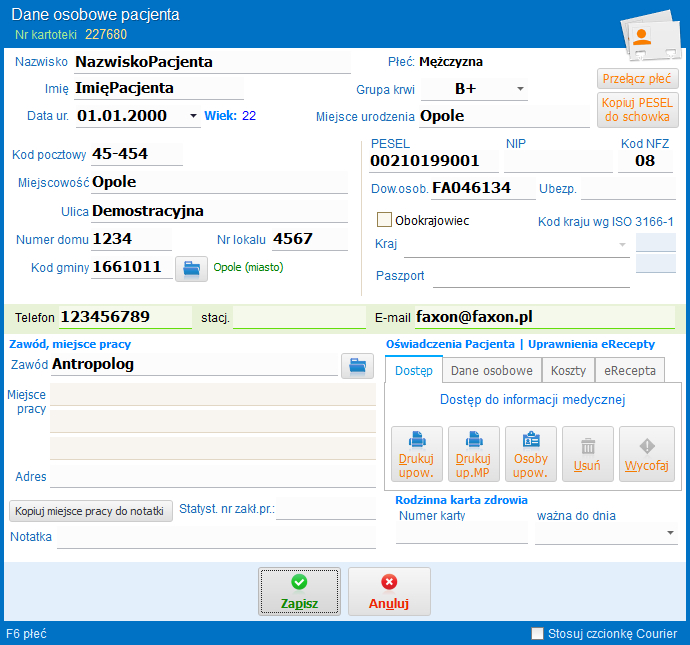This screenshot has width=690, height=645.
Task: Click Kopiuj PESEL do schowka button
Action: click(637, 110)
